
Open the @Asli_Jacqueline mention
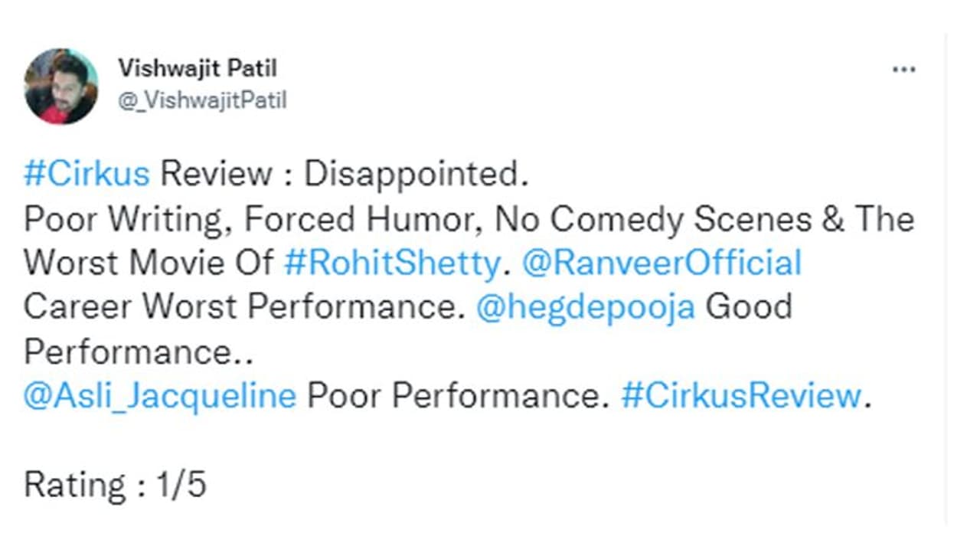[x=160, y=396]
